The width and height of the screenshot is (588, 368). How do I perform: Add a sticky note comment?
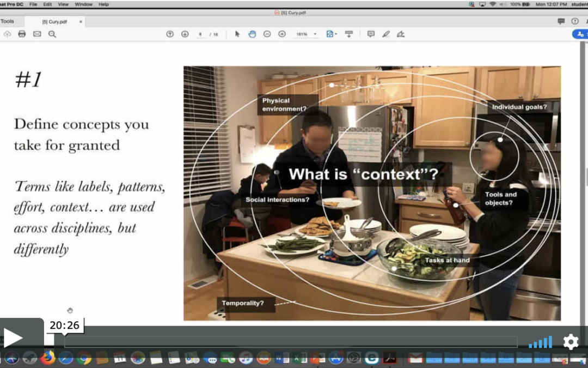point(371,34)
